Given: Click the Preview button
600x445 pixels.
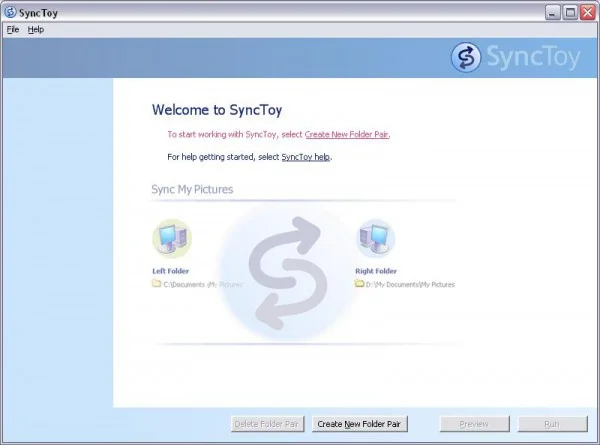Looking at the screenshot, I should 474,424.
